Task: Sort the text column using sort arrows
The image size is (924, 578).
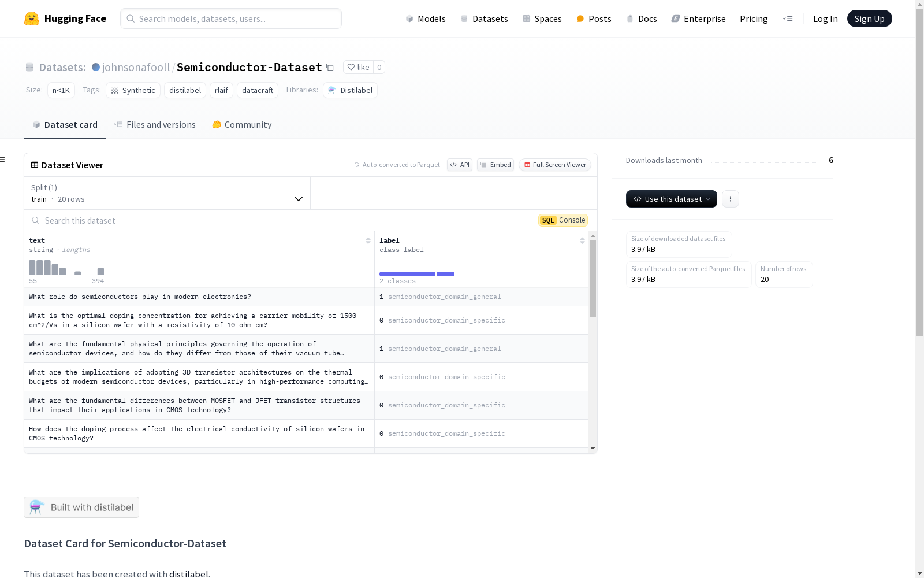Action: click(x=368, y=240)
